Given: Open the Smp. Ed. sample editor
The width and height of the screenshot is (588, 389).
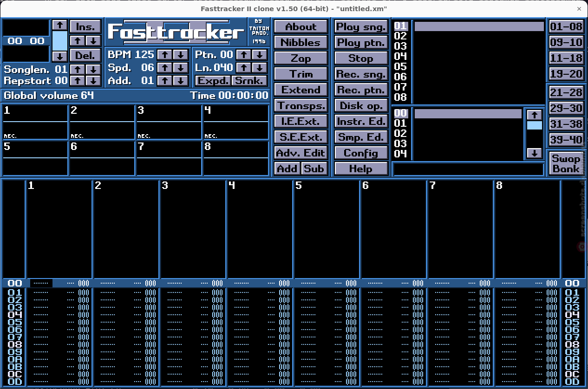Looking at the screenshot, I should pos(361,137).
